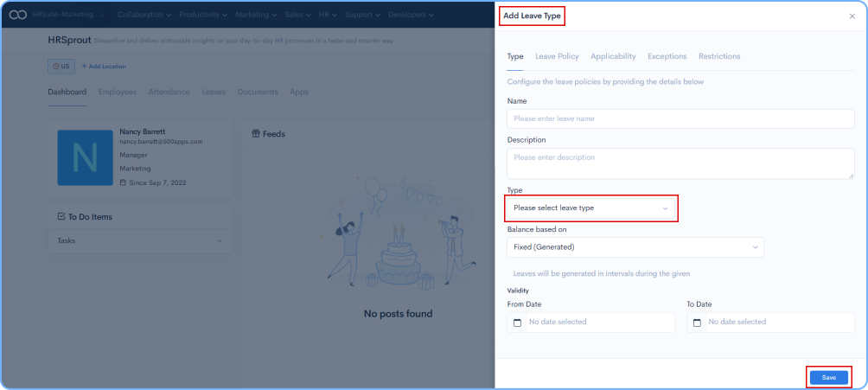The image size is (868, 390).
Task: Expand the Tasks section
Action: (219, 240)
